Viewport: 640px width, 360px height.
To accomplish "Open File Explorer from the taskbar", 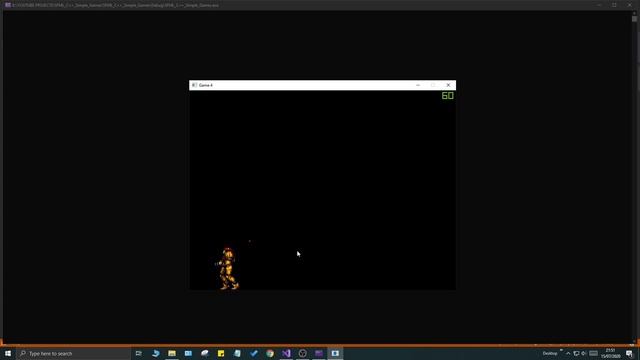I will click(x=172, y=353).
